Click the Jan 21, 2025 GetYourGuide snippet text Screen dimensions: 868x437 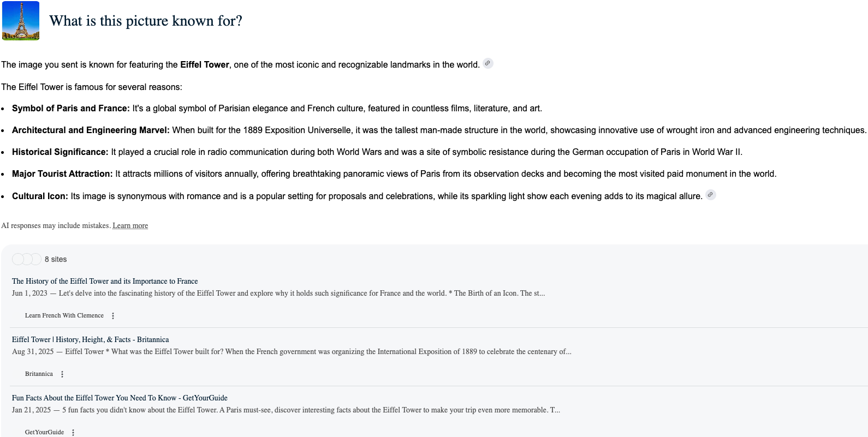pyautogui.click(x=286, y=410)
